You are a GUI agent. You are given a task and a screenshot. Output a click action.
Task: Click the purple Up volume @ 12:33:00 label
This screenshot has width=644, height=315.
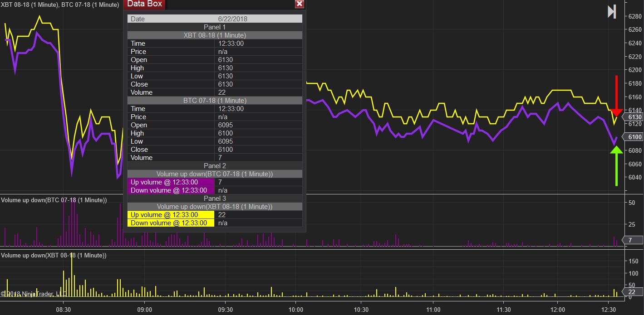click(171, 182)
